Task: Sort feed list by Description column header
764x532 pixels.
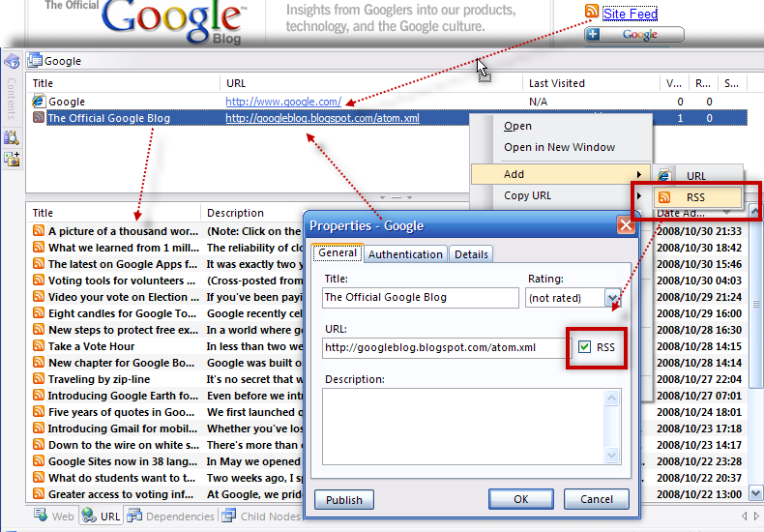Action: coord(235,213)
